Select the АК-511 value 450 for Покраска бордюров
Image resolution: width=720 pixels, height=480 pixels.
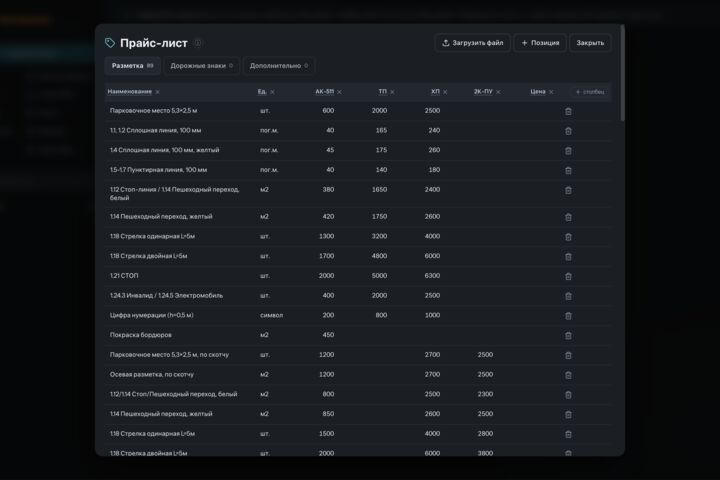[x=328, y=335]
